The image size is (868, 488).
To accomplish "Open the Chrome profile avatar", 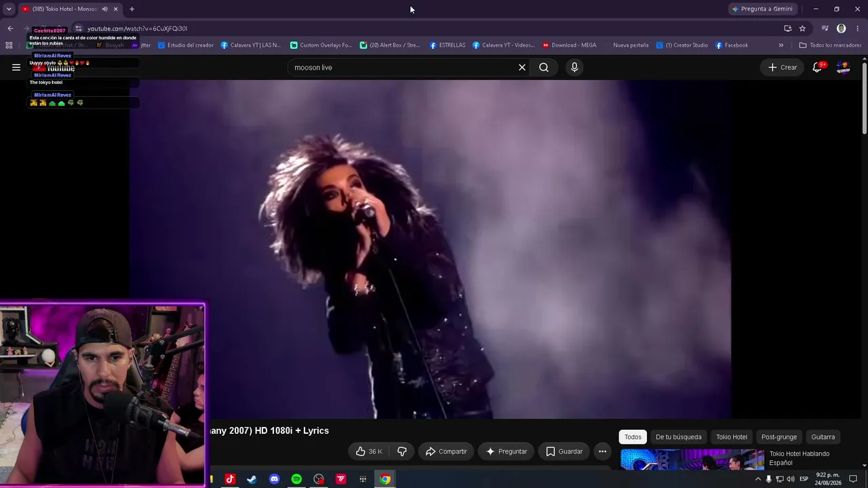I will click(842, 28).
